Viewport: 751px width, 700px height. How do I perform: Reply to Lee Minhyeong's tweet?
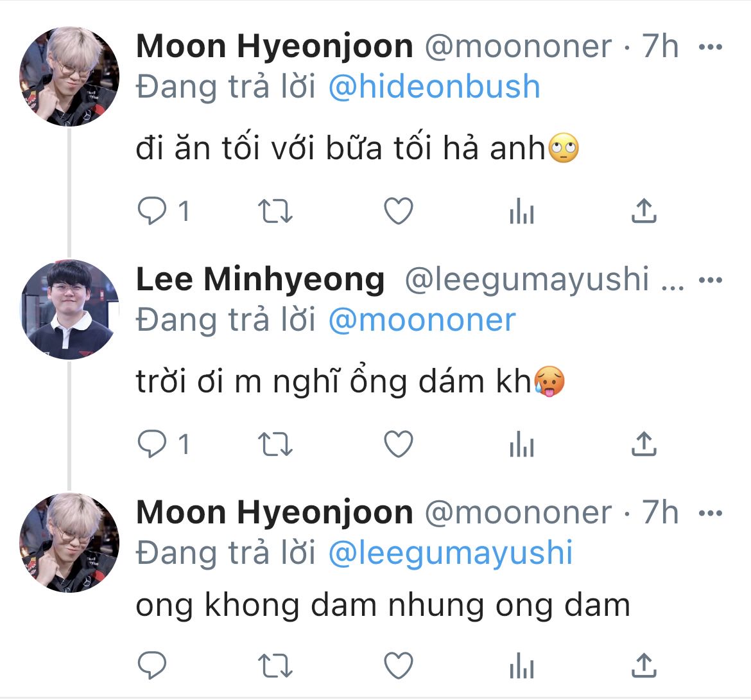(x=152, y=444)
